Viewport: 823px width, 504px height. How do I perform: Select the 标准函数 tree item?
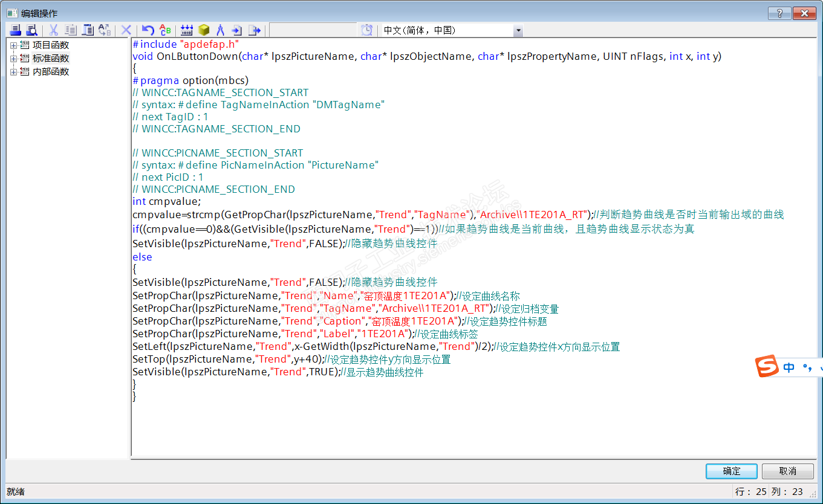click(x=51, y=58)
